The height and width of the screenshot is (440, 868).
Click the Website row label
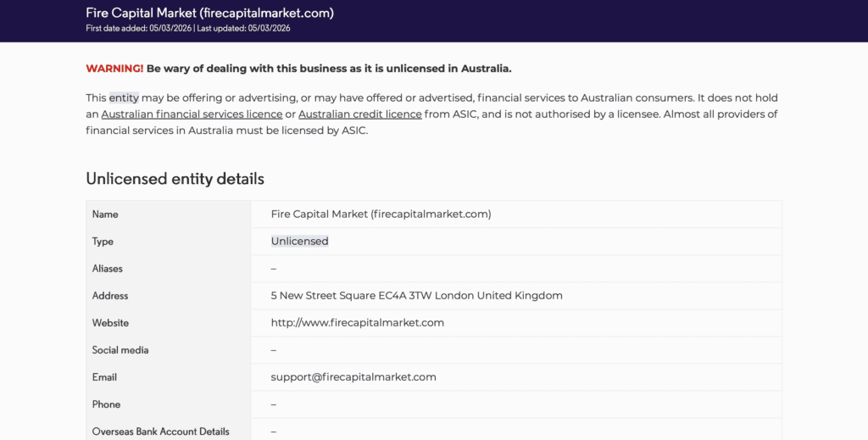click(x=110, y=323)
